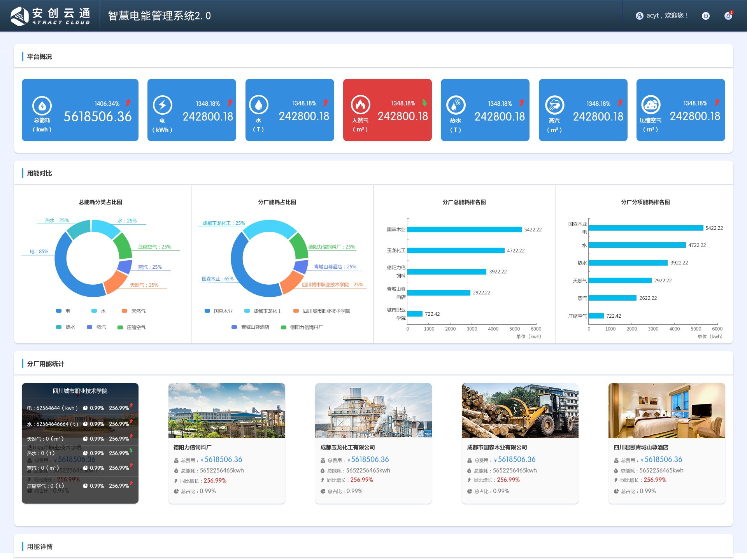Click the compressed air icon
747x560 pixels.
click(x=651, y=105)
